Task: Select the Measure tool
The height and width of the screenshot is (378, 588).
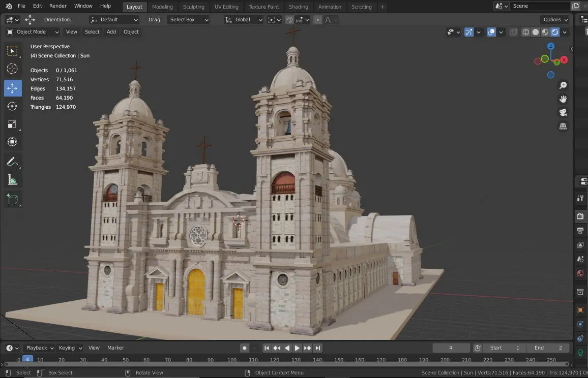Action: 12,180
